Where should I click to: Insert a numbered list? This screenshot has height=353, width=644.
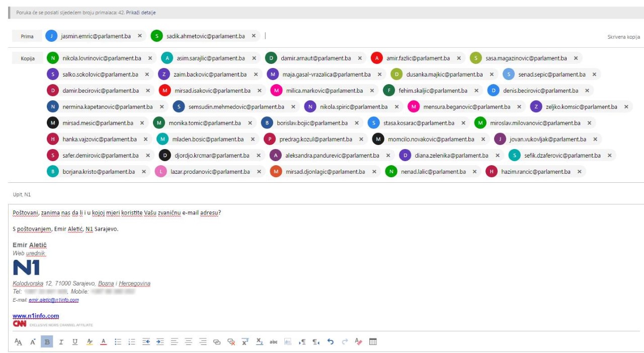(x=132, y=342)
